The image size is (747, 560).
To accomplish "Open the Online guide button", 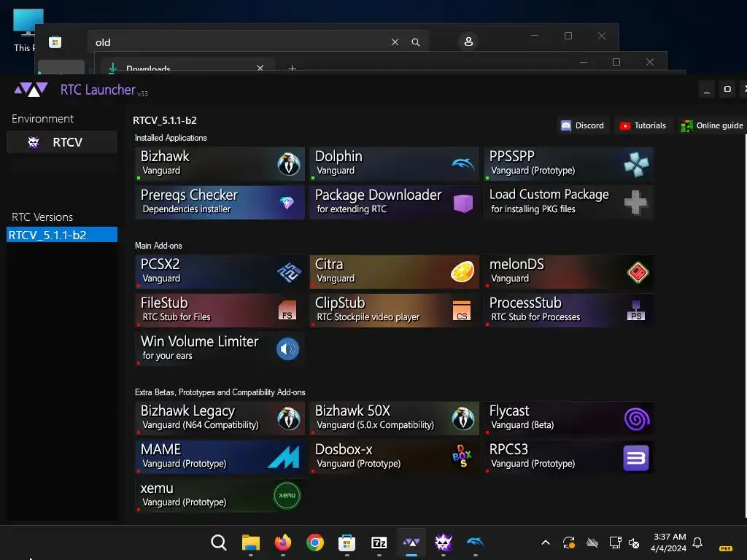I will pyautogui.click(x=712, y=125).
